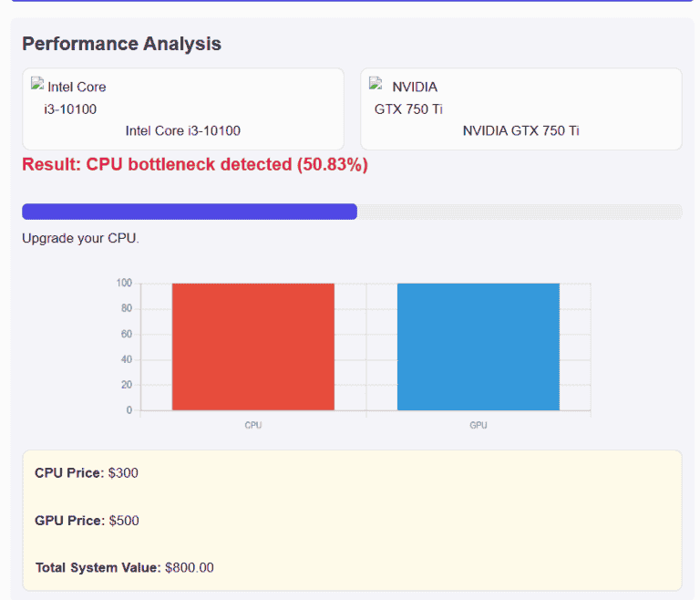The image size is (700, 600).
Task: Click the empty gray part of progress bar
Action: click(x=519, y=212)
